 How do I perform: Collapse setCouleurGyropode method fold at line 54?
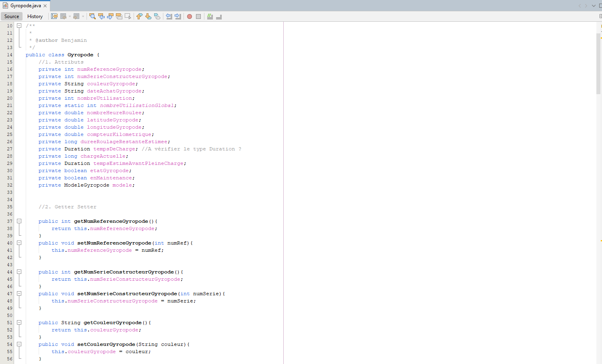point(19,344)
